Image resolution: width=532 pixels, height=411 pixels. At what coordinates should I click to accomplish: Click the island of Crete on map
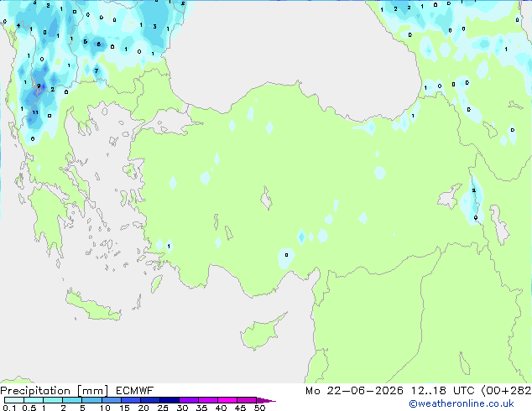click(92, 306)
